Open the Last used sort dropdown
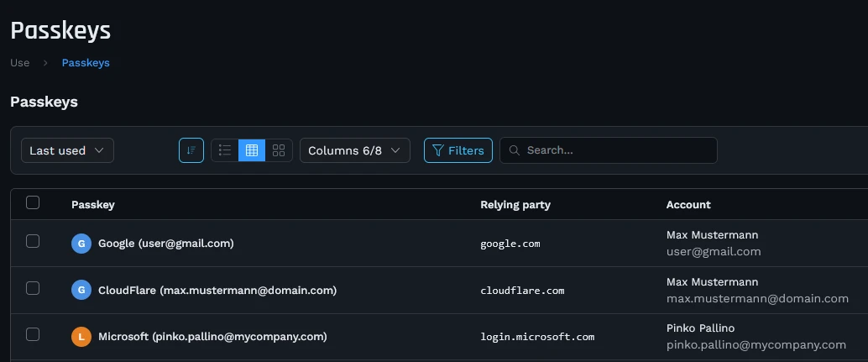The width and height of the screenshot is (868, 362). click(x=67, y=150)
